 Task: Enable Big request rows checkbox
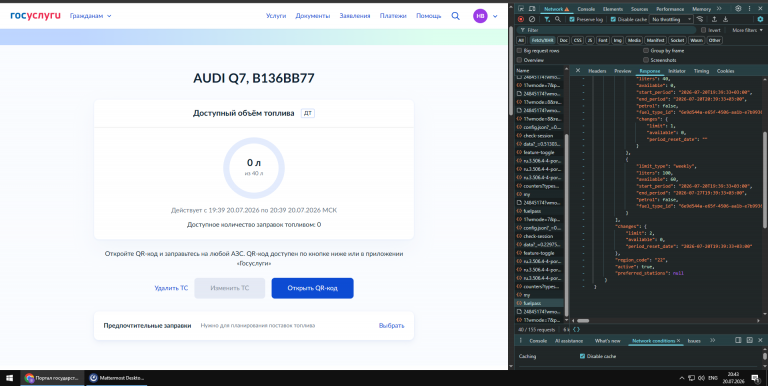pos(520,50)
